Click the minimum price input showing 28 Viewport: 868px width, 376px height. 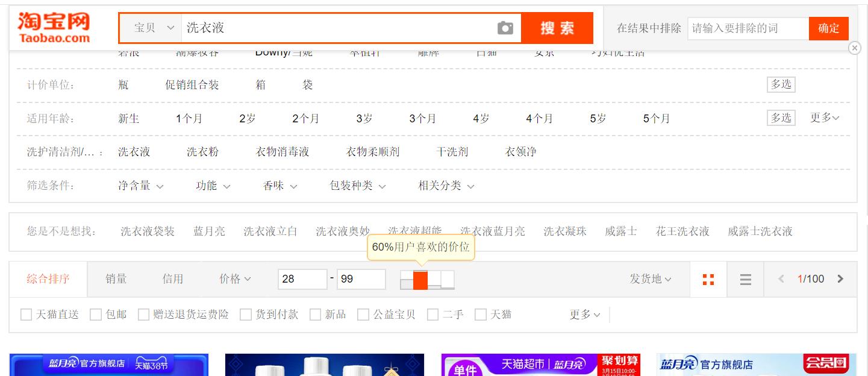pyautogui.click(x=302, y=279)
